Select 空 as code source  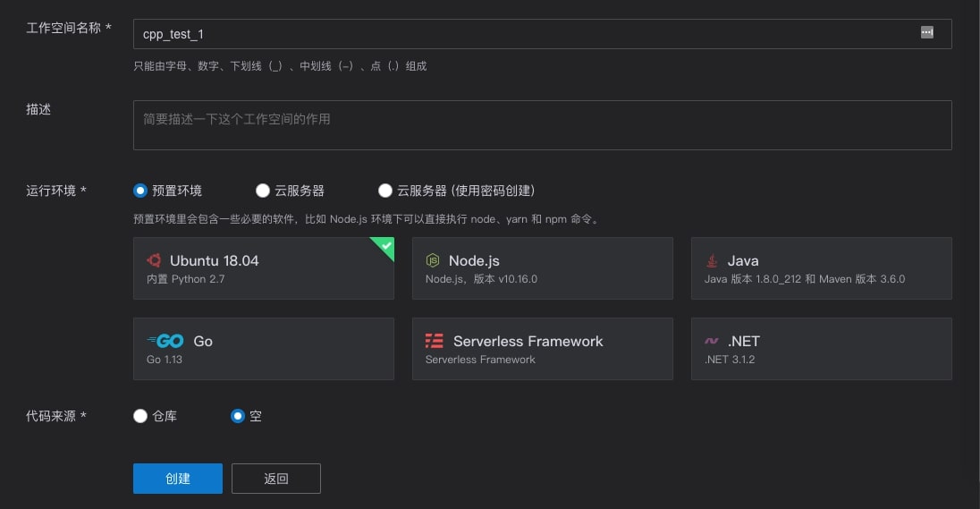click(x=238, y=416)
